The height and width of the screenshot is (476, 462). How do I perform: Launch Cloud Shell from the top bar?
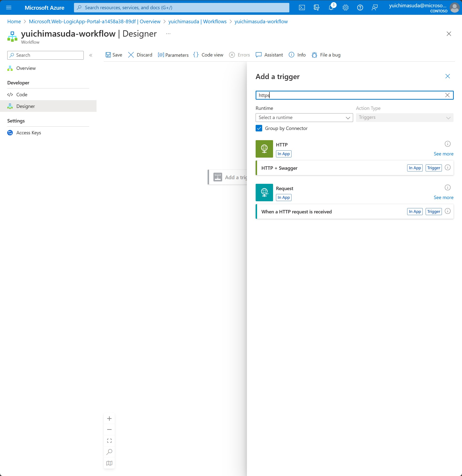coord(302,8)
